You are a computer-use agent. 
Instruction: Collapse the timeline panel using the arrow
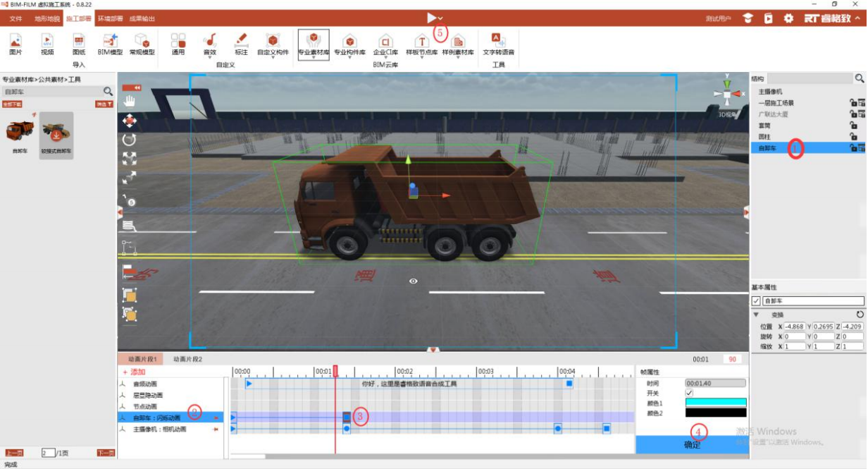pyautogui.click(x=433, y=350)
